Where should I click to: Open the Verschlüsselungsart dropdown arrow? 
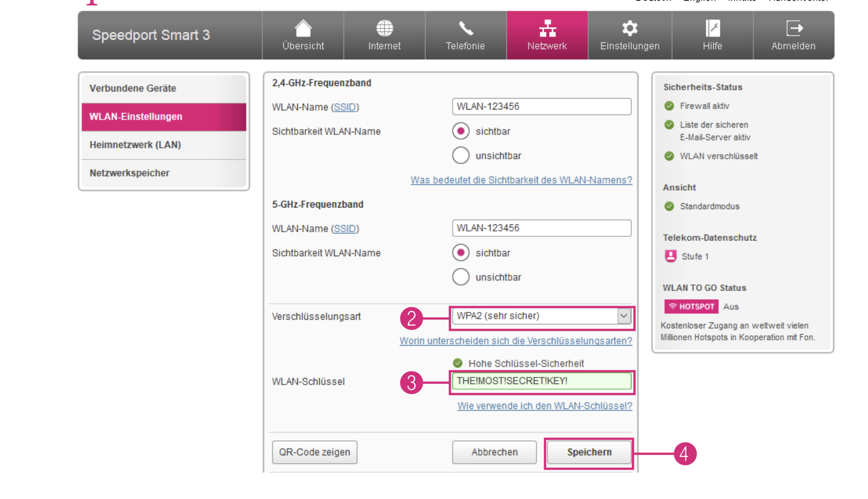pos(624,316)
